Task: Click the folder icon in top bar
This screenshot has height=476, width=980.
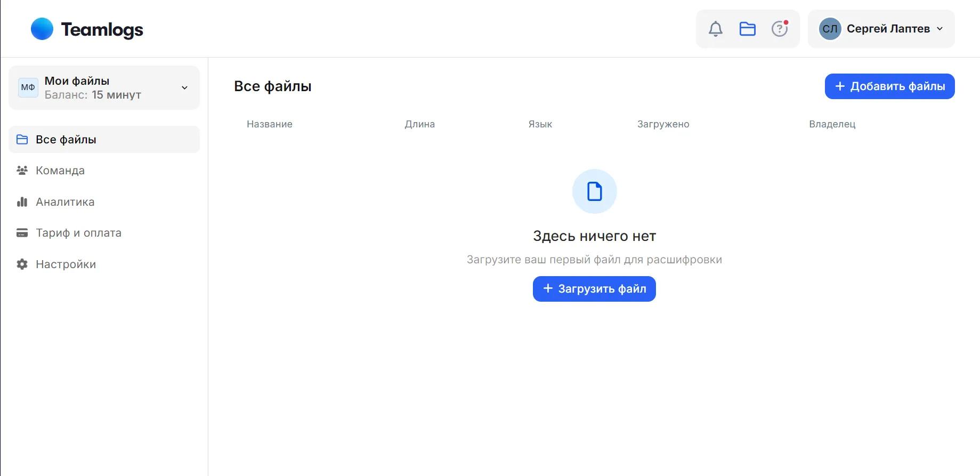Action: pyautogui.click(x=748, y=29)
